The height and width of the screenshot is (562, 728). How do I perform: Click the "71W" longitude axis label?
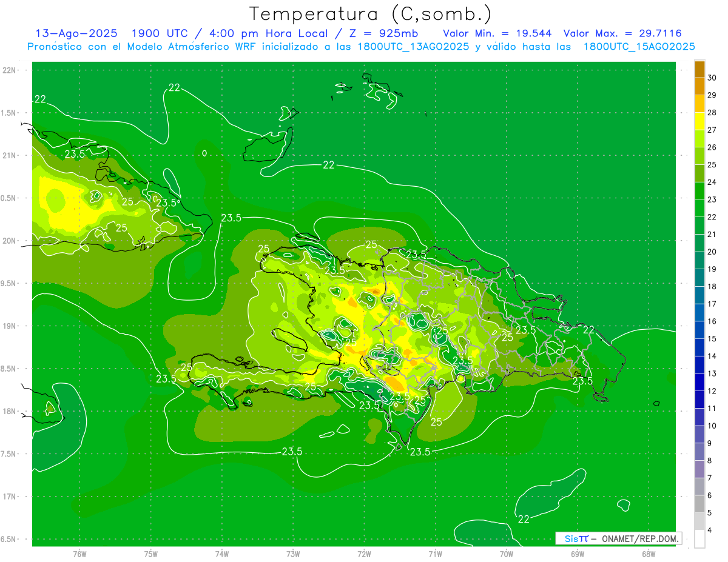[x=435, y=554]
